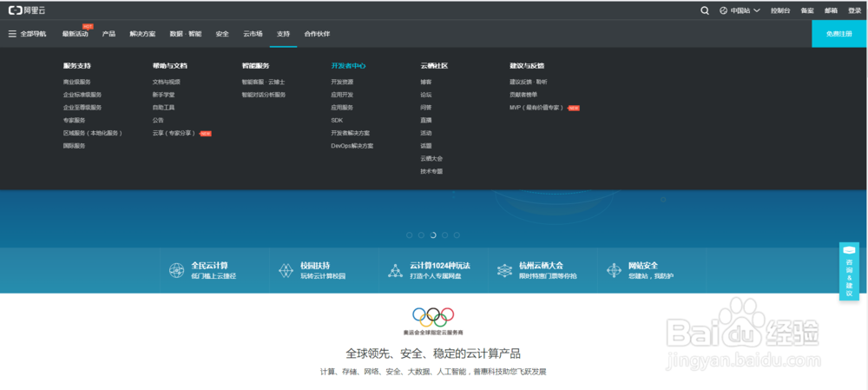Click 问答 link
The image size is (868, 390).
(426, 108)
